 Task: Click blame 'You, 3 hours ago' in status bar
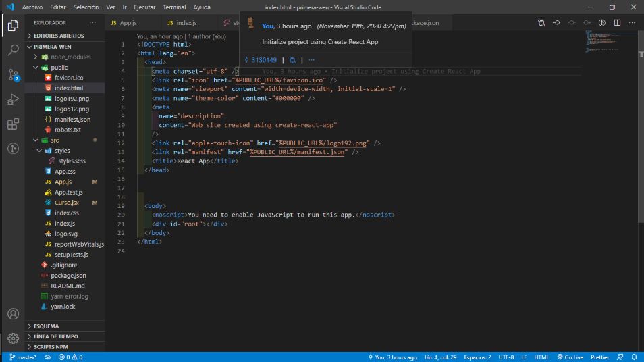(392, 357)
